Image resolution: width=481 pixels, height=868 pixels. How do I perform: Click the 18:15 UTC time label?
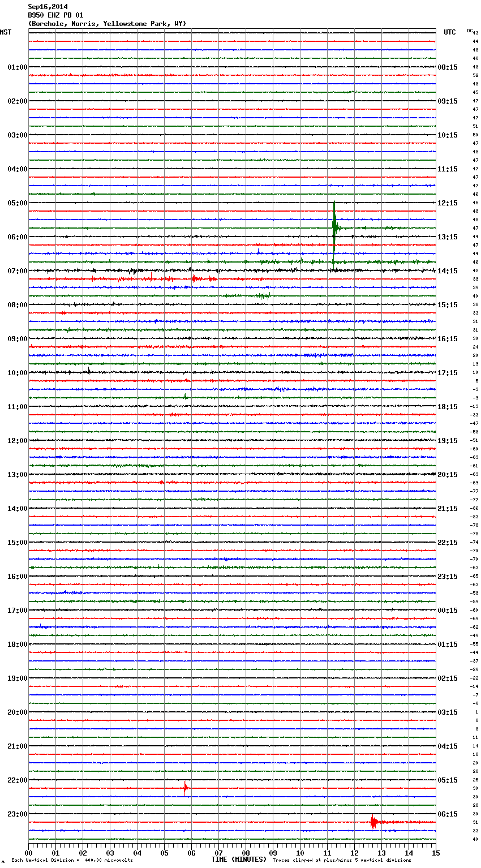tap(448, 407)
